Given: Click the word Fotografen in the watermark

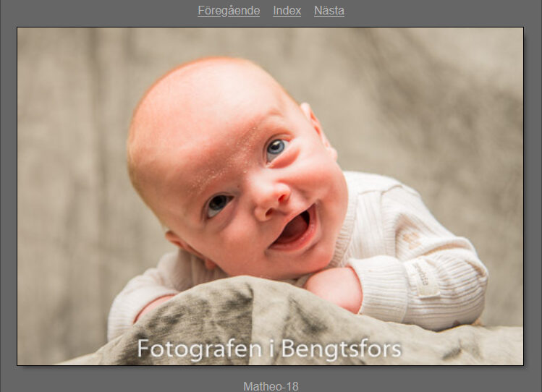Looking at the screenshot, I should [x=199, y=349].
